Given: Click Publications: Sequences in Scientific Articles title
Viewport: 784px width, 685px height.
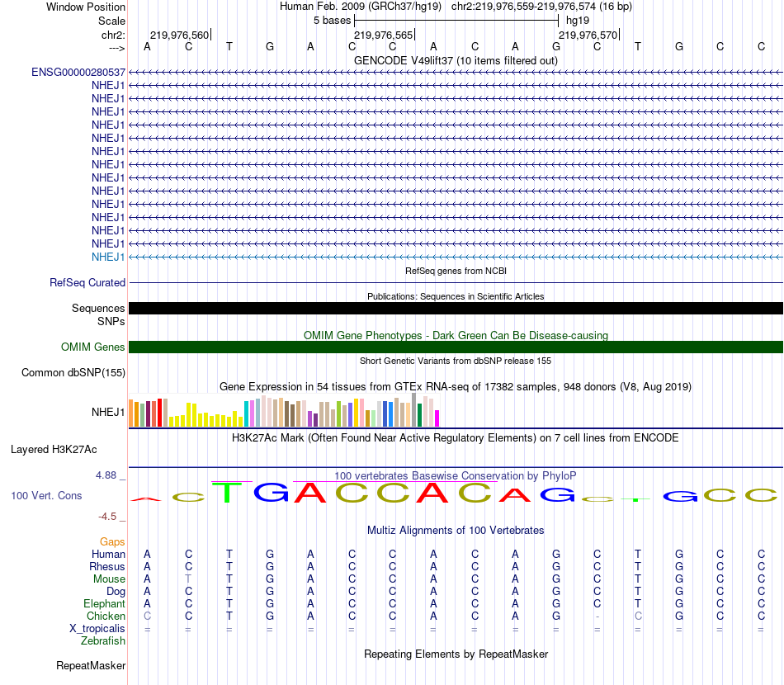Looking at the screenshot, I should coord(456,296).
